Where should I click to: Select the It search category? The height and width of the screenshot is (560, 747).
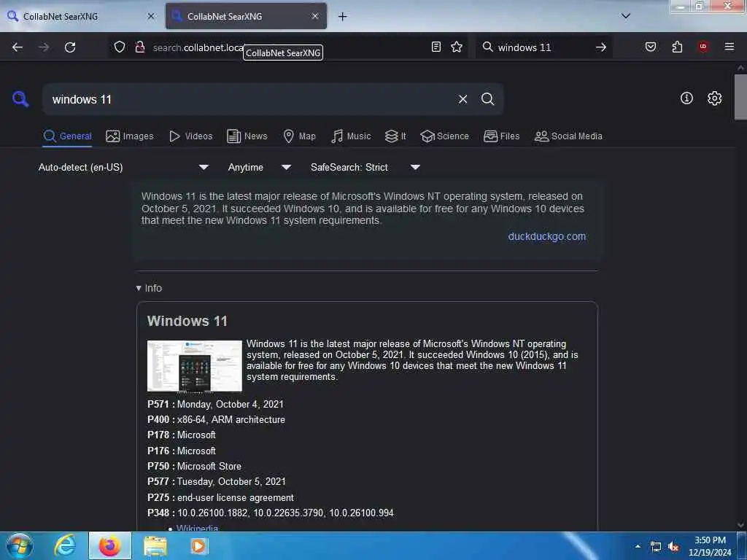coord(395,136)
